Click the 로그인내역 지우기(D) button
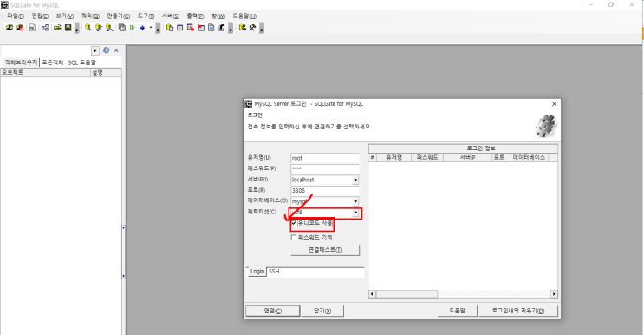 click(518, 311)
